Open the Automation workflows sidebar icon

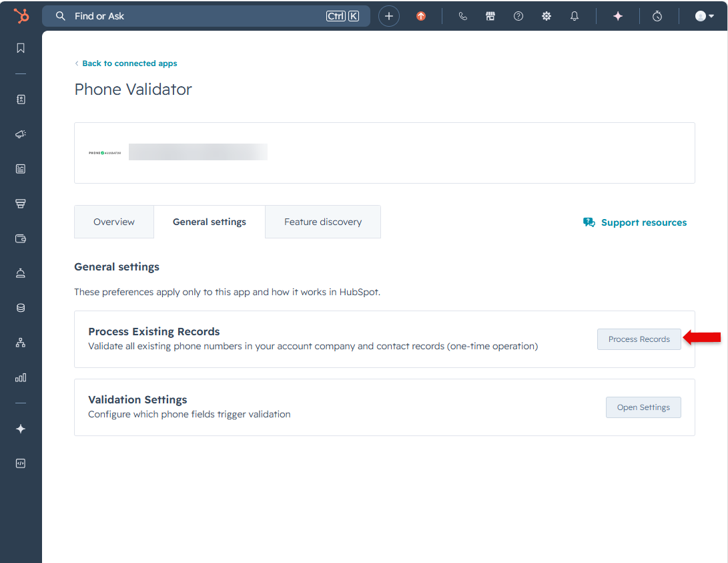(21, 343)
